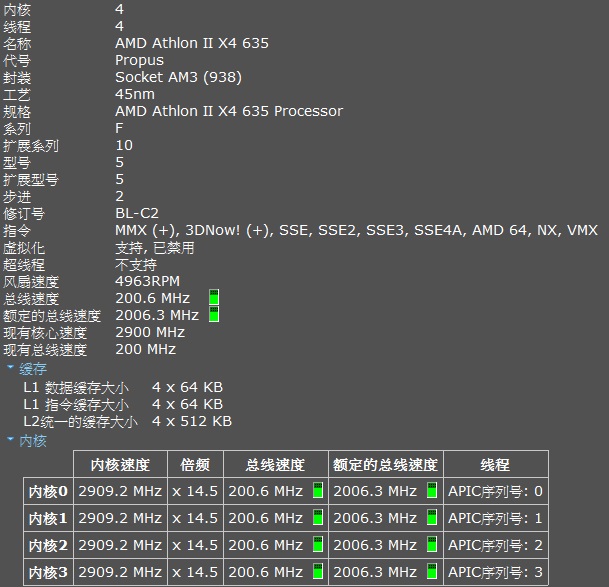The width and height of the screenshot is (609, 587).
Task: Select the 内核速度 column header
Action: tap(120, 464)
